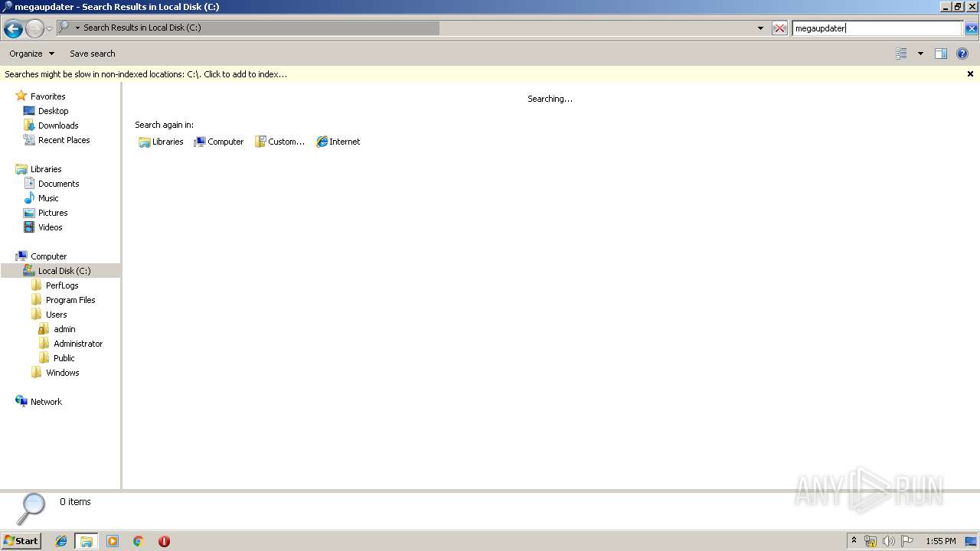
Task: Click the address bar search location icon
Action: click(65, 27)
